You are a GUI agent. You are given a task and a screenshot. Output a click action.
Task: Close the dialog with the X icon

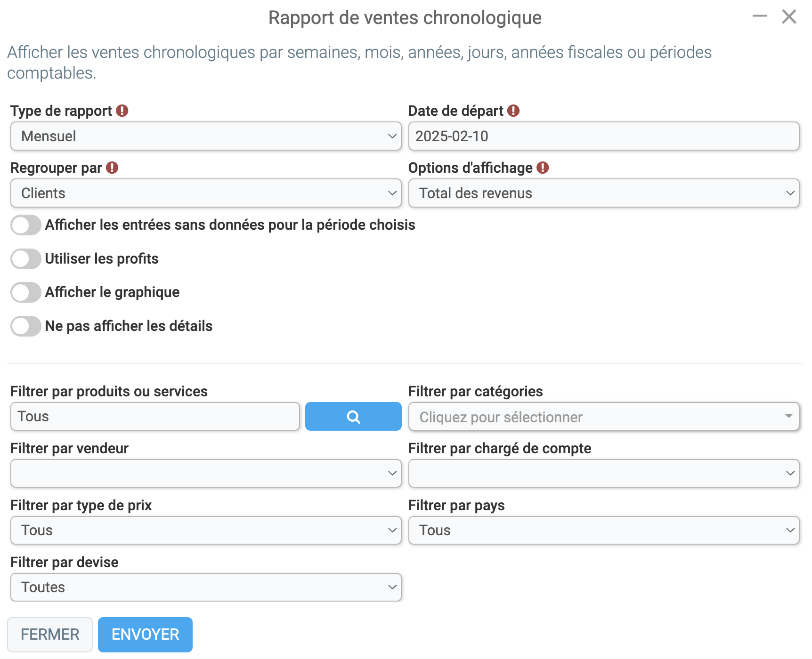[789, 16]
